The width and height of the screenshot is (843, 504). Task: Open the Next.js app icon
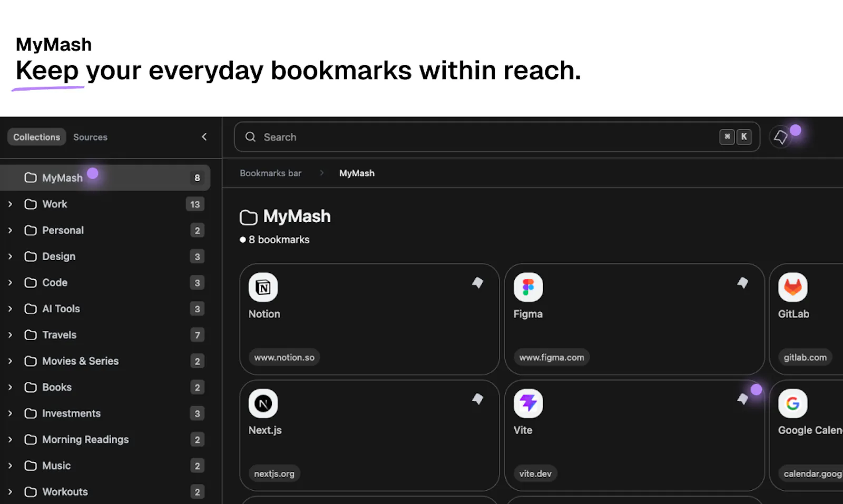pos(263,403)
